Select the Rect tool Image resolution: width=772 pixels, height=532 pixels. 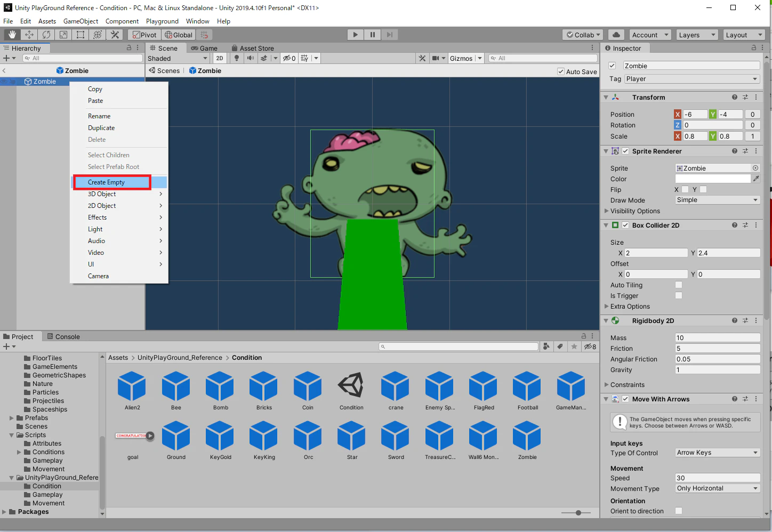(x=81, y=35)
